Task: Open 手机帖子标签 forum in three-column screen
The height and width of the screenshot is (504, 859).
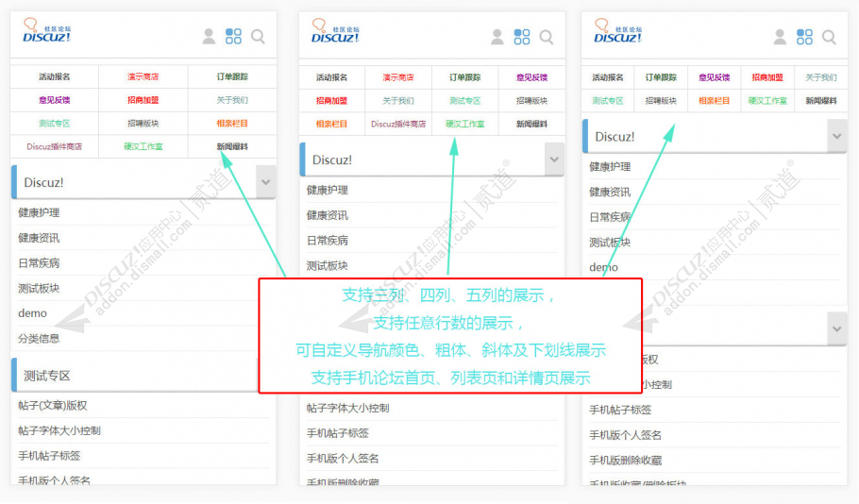Action: click(x=49, y=456)
